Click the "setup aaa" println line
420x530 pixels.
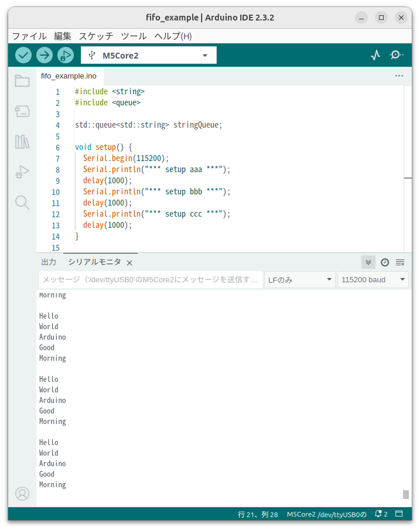point(156,170)
